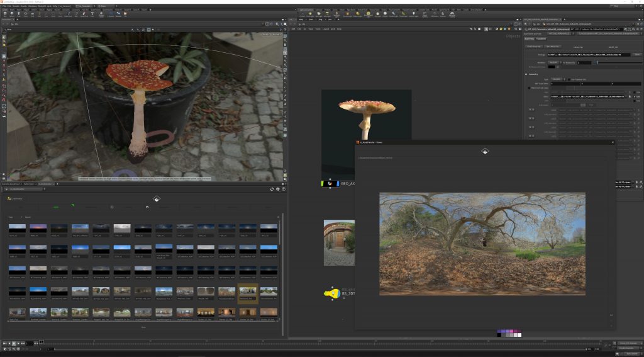Click the refresh icon in asset browser
Viewport: 644px width, 357px height.
272,189
